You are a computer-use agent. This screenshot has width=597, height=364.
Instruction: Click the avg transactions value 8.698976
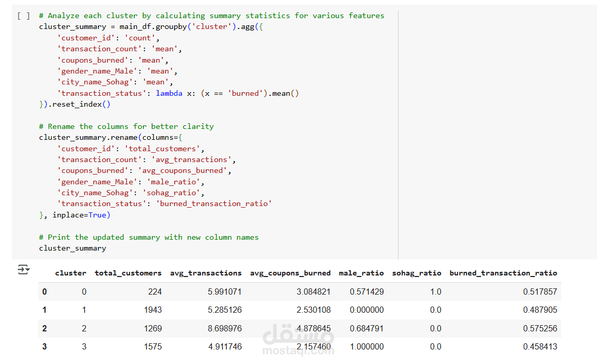click(225, 328)
